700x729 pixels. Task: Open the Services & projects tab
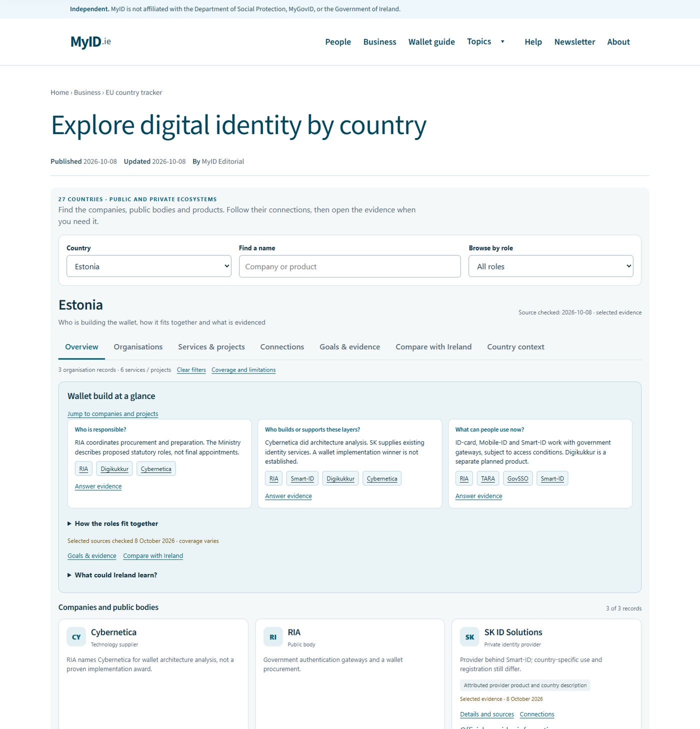211,347
